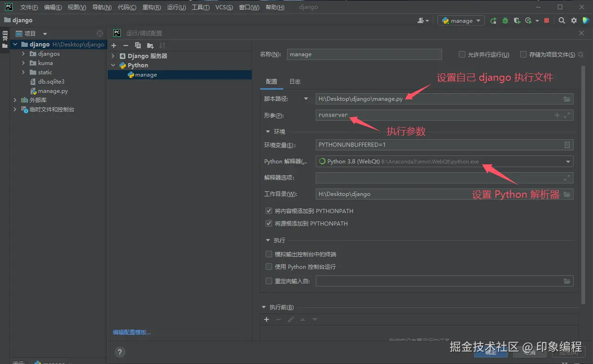
Task: Collapse the execution section
Action: 268,240
